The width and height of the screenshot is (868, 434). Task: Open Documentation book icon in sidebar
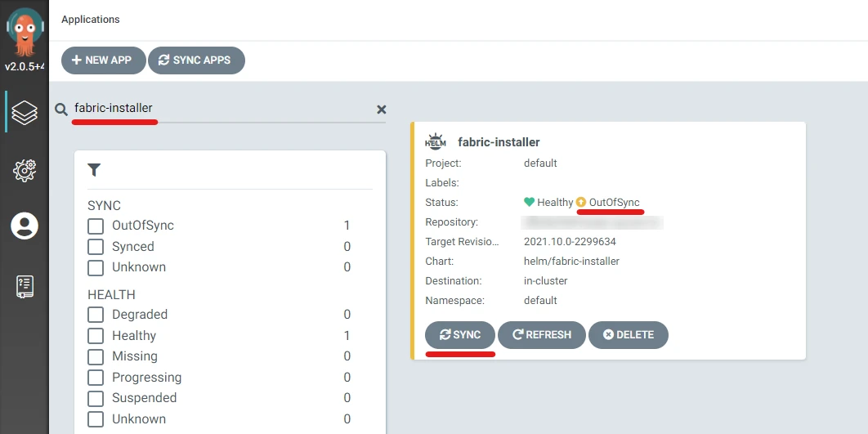coord(25,287)
